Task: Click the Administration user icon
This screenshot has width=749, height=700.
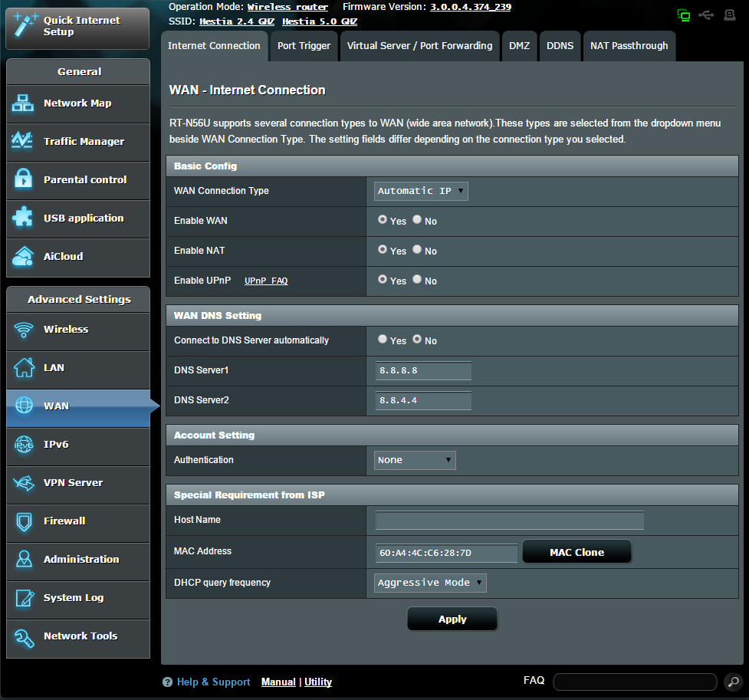Action: pos(24,559)
